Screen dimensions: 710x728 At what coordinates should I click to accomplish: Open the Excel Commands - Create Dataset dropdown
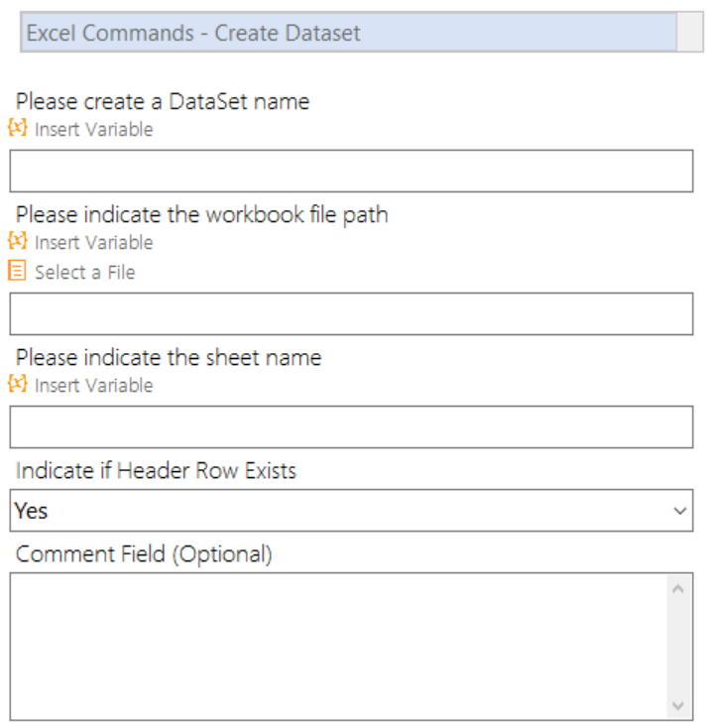pyautogui.click(x=362, y=33)
